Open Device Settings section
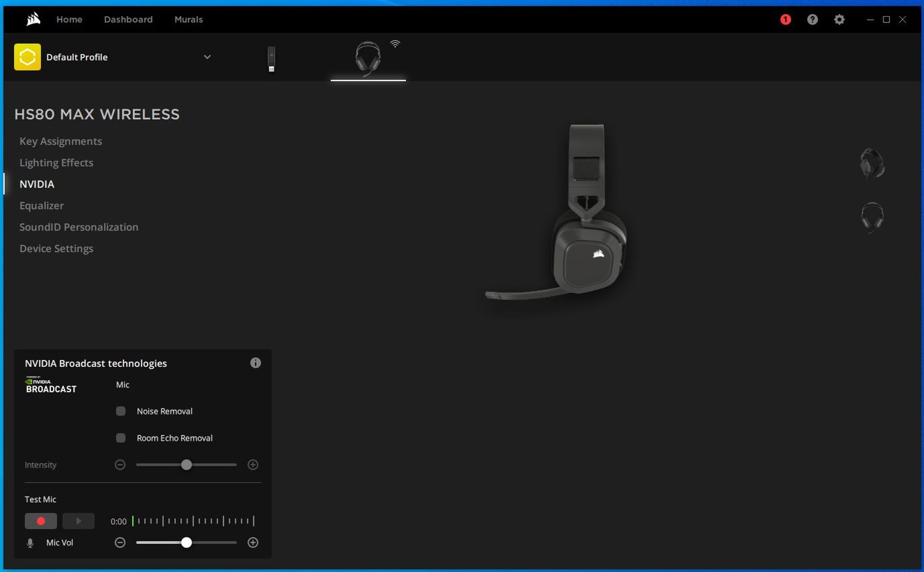This screenshot has height=572, width=924. [x=56, y=248]
